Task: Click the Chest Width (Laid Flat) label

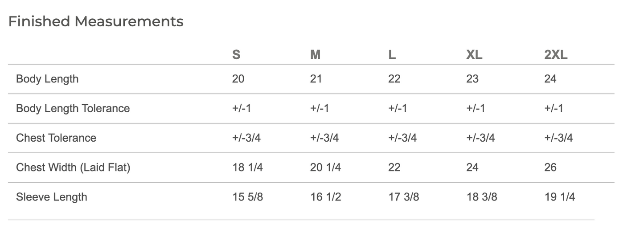Action: 73,167
